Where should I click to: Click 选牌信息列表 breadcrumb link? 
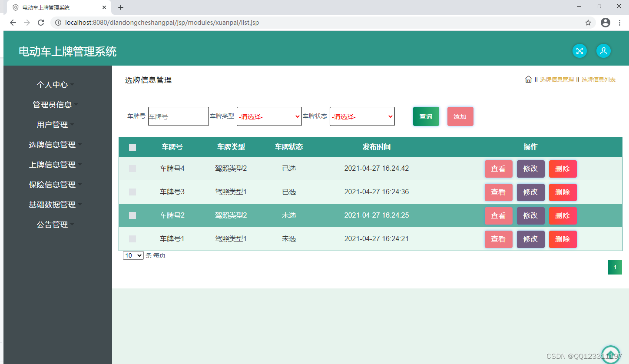[599, 79]
